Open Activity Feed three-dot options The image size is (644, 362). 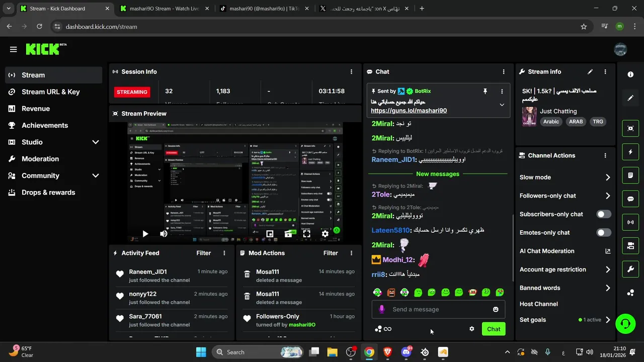point(224,253)
